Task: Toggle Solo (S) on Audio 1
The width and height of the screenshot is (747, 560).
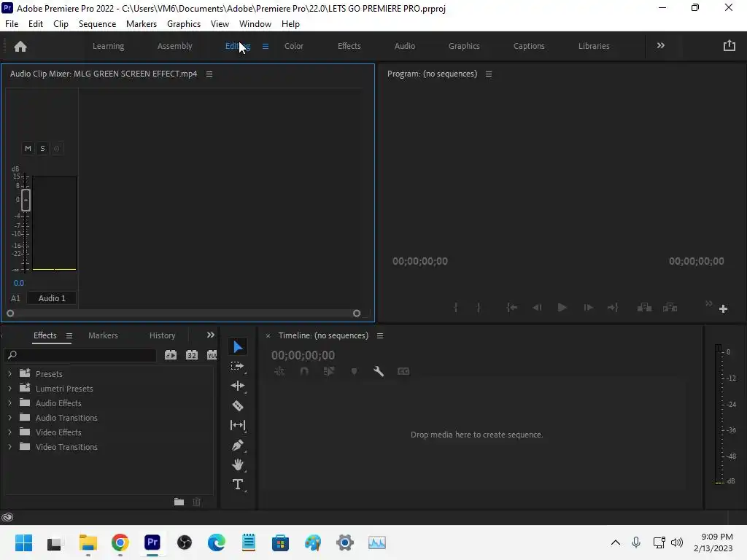Action: click(42, 149)
